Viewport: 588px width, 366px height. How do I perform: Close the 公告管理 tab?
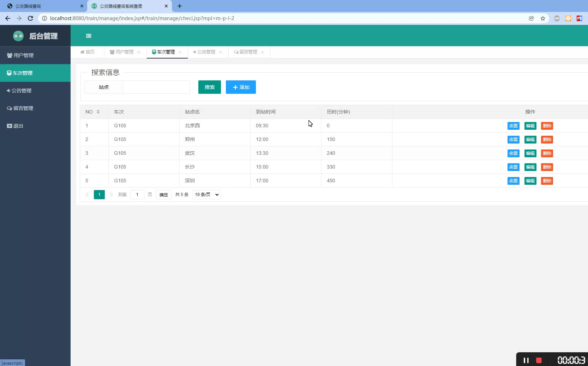click(x=221, y=52)
